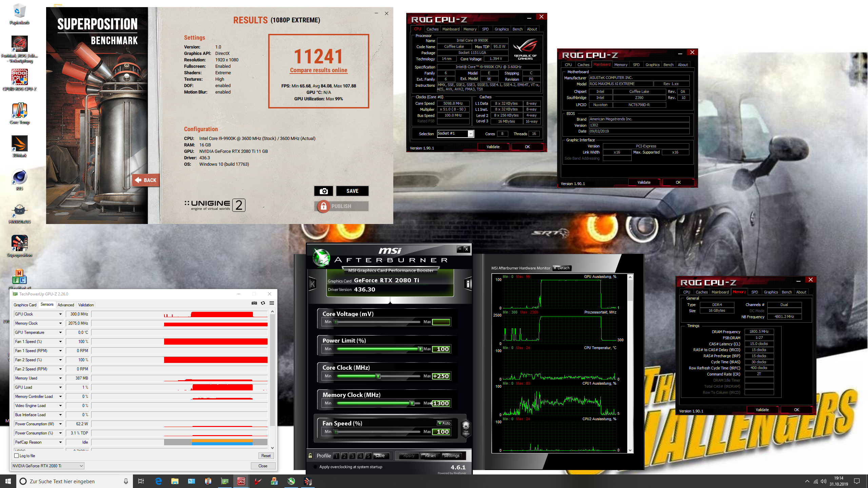Screen dimensions: 868x488
Task: Expand PerfCap Reason sensor dropdown
Action: [60, 442]
